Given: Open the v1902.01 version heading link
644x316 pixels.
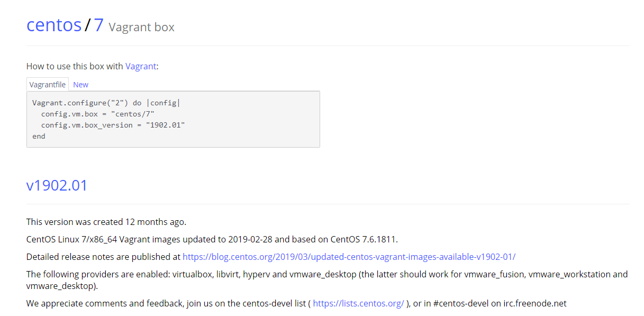Looking at the screenshot, I should coord(57,185).
